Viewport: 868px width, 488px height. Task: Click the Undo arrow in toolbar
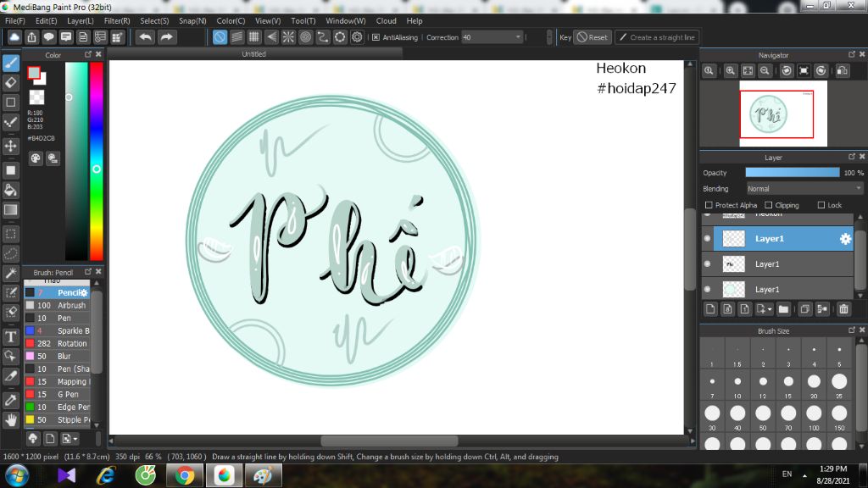coord(146,37)
